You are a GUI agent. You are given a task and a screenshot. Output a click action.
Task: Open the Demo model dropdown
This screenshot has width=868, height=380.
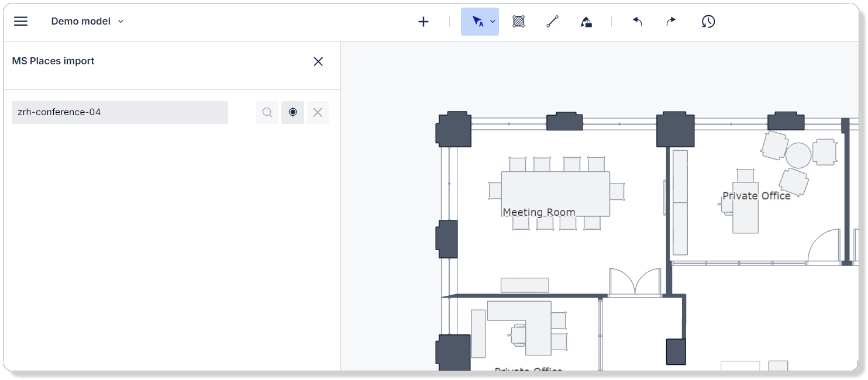88,21
